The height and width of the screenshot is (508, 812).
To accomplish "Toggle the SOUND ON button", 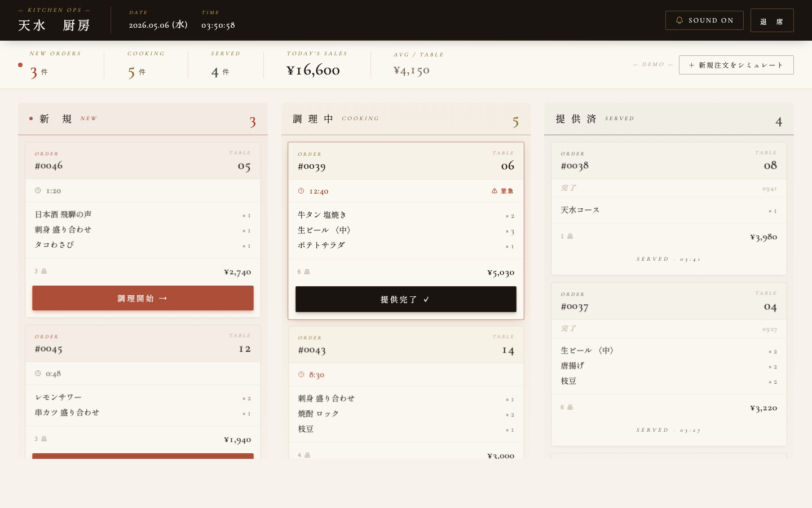I will (704, 20).
